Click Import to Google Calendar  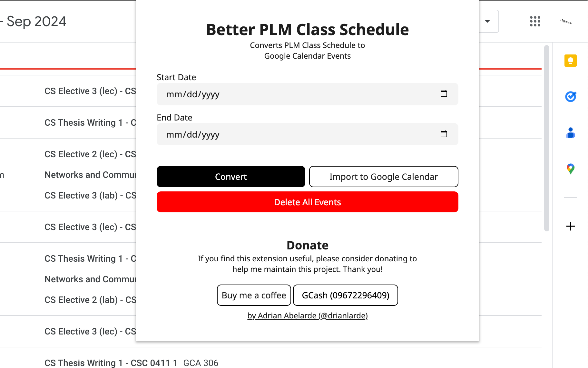coord(383,177)
